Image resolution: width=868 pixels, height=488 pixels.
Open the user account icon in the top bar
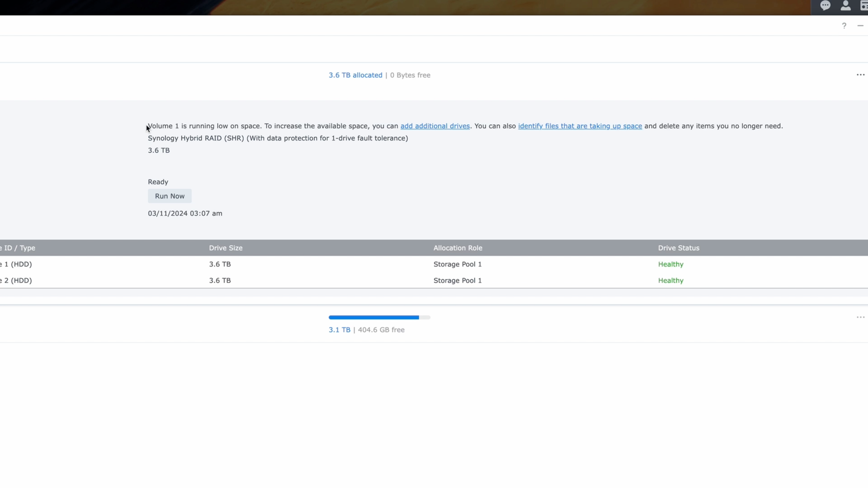pyautogui.click(x=845, y=6)
